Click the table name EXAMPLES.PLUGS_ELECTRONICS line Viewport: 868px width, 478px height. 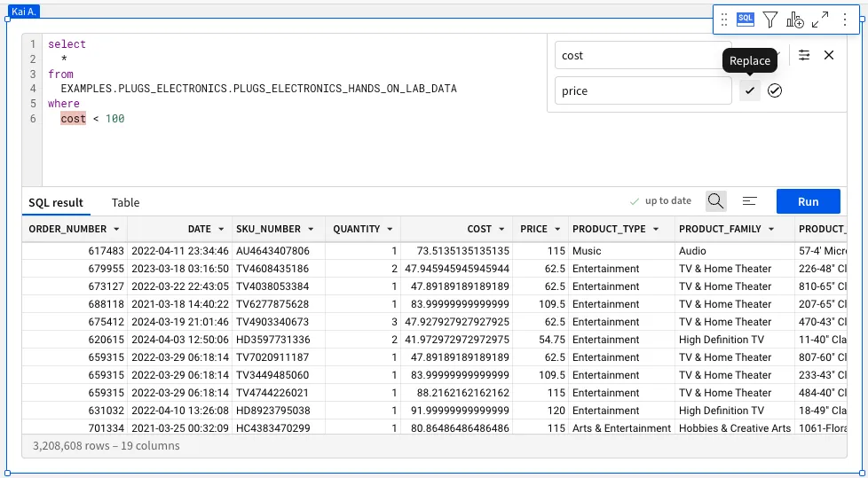pyautogui.click(x=258, y=89)
